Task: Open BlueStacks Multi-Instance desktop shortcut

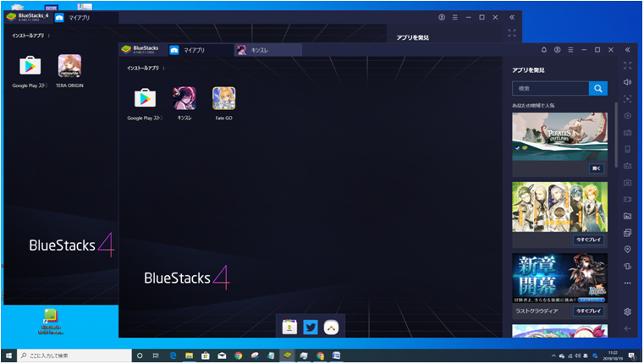Action: [x=51, y=322]
